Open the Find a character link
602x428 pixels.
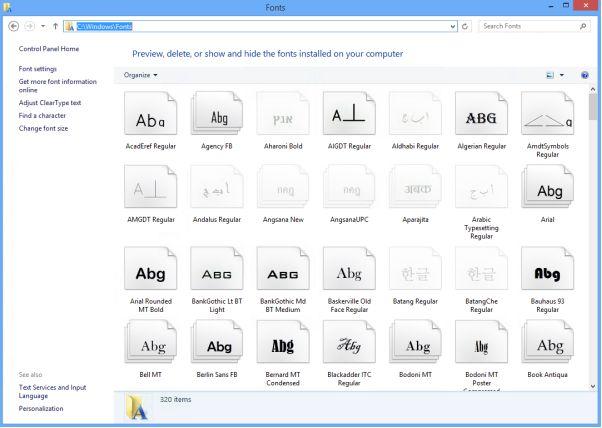(x=42, y=116)
